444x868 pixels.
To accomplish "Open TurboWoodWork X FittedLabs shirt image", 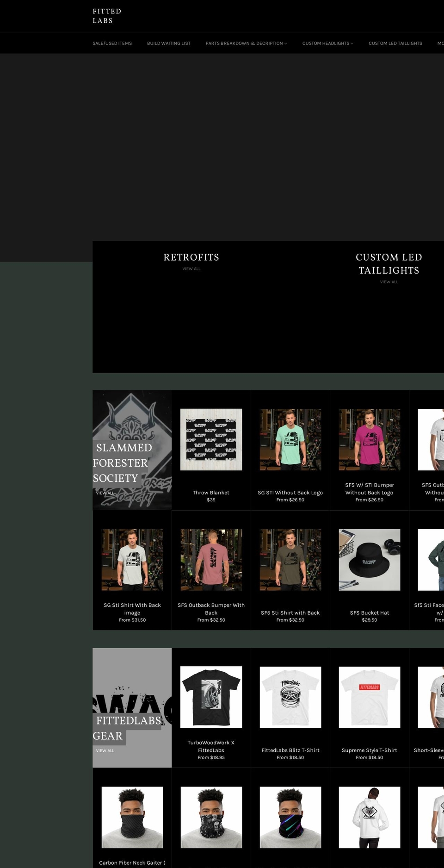I will tap(211, 697).
